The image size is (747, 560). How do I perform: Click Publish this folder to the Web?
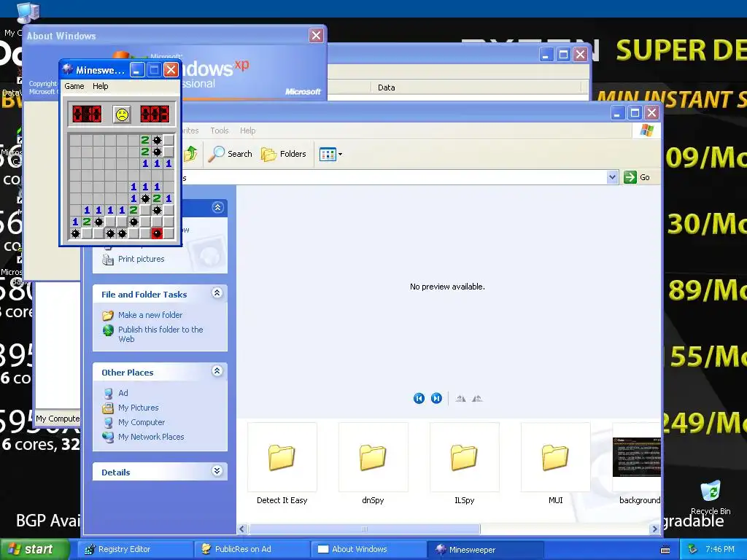[160, 334]
